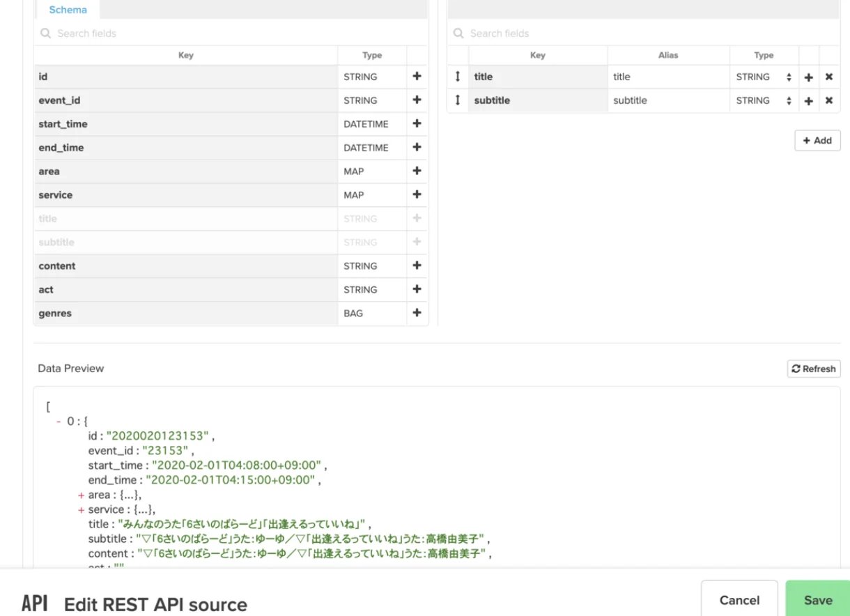Screen dimensions: 850x616
Task: Add the end_time field with plus icon
Action: point(417,148)
